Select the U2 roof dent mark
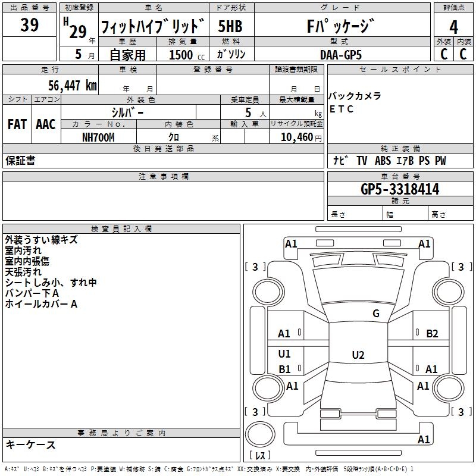The height and width of the screenshot is (476, 476). pos(358,355)
